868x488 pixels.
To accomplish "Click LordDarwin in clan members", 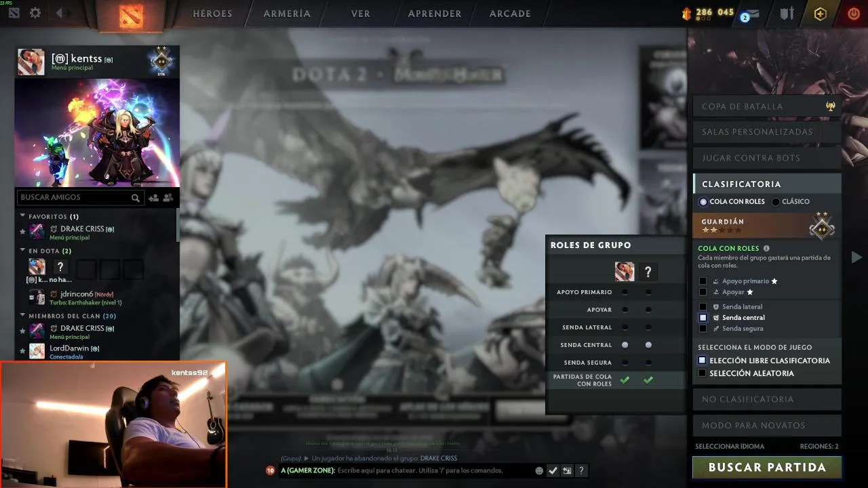I will click(70, 348).
